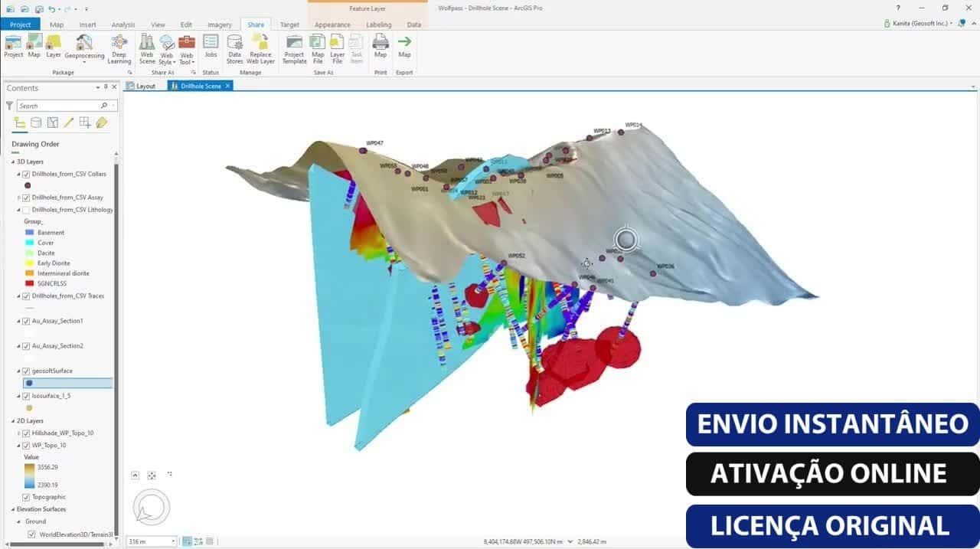980x549 pixels.
Task: Click the Basement blue legend swatch
Action: (x=29, y=232)
